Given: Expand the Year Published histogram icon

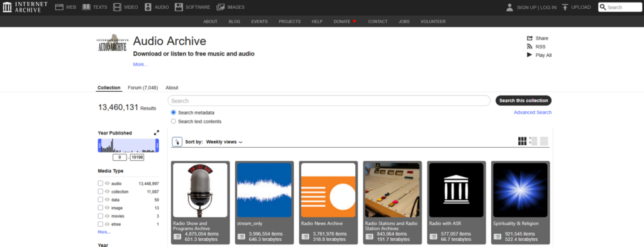Looking at the screenshot, I should pyautogui.click(x=157, y=133).
